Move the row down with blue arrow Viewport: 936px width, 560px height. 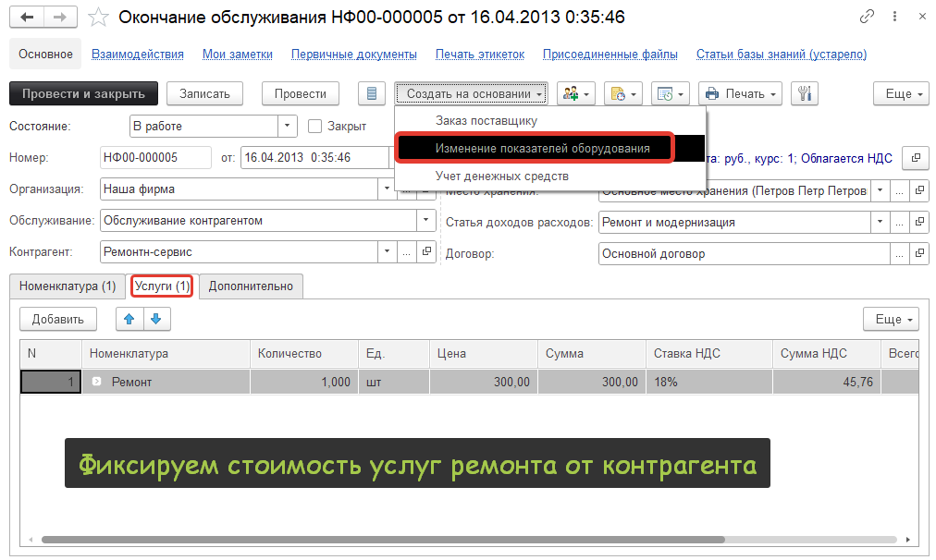pos(155,319)
